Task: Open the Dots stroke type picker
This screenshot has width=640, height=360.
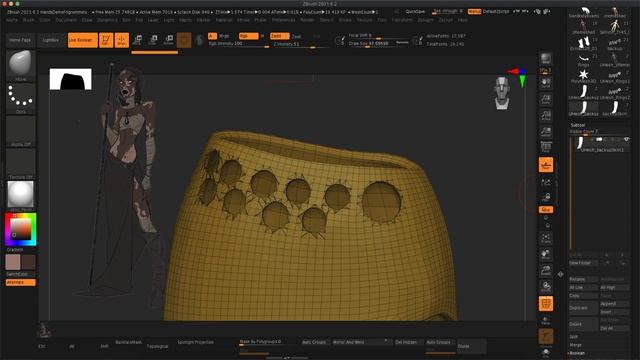Action: 20,98
